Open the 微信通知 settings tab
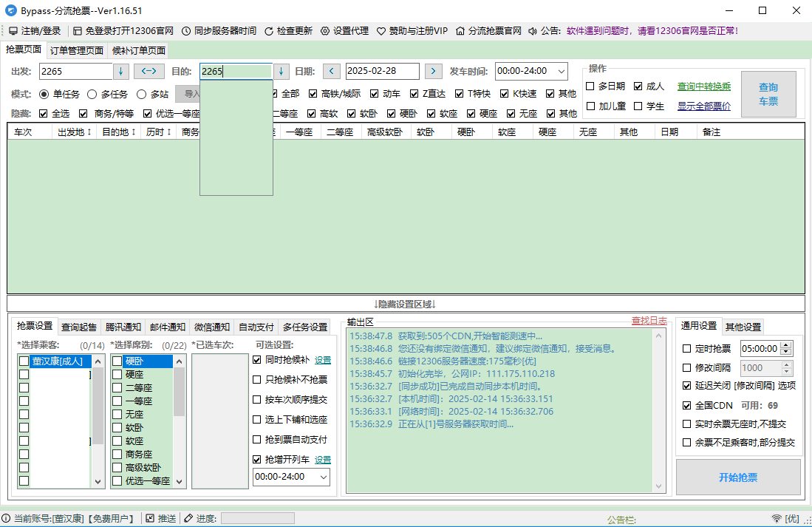Image resolution: width=812 pixels, height=527 pixels. coord(210,326)
